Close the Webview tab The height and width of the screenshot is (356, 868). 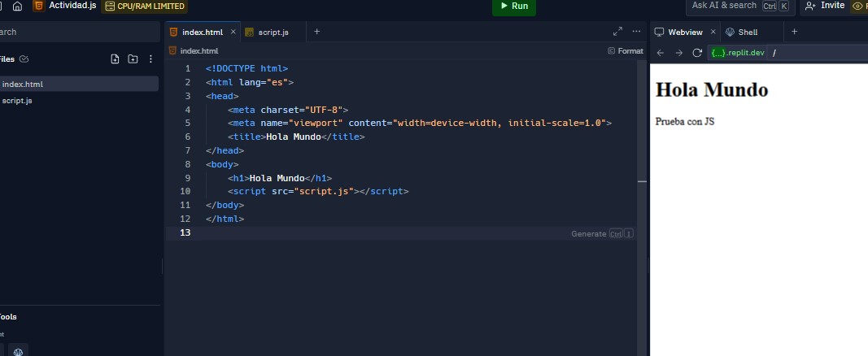[x=713, y=32]
